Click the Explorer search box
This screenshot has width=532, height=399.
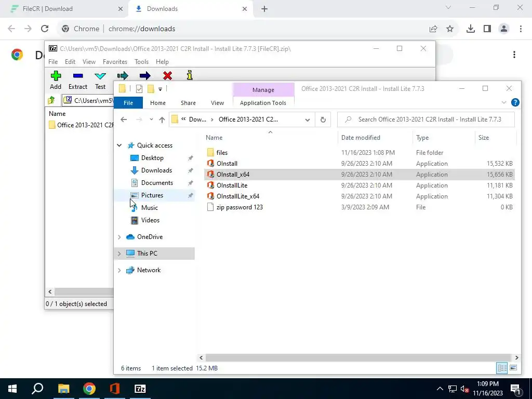coord(426,119)
